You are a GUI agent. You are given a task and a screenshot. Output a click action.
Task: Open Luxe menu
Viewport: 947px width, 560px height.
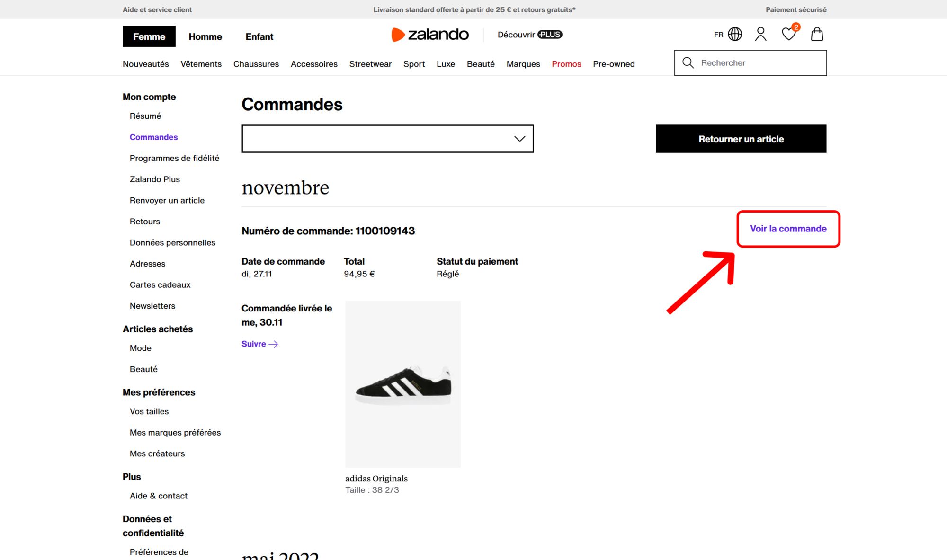click(x=446, y=64)
